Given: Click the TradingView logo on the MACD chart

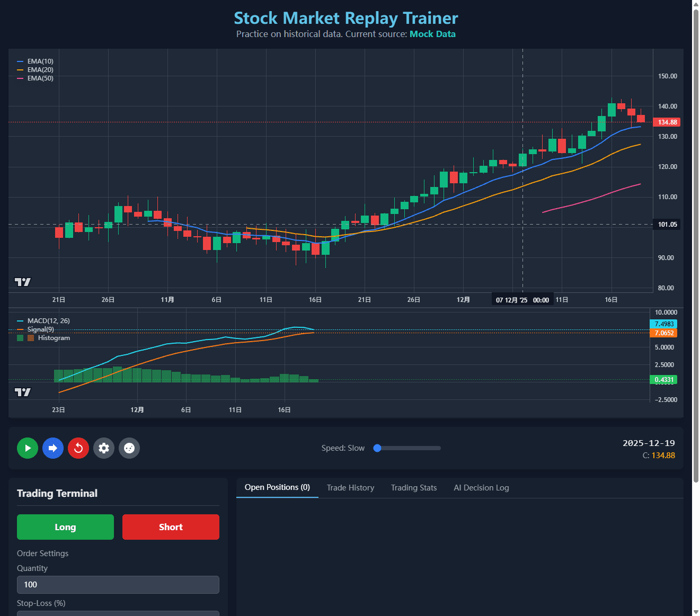Looking at the screenshot, I should (23, 392).
